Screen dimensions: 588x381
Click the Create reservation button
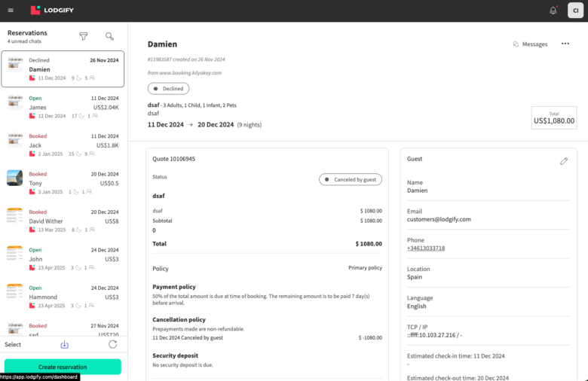point(63,367)
